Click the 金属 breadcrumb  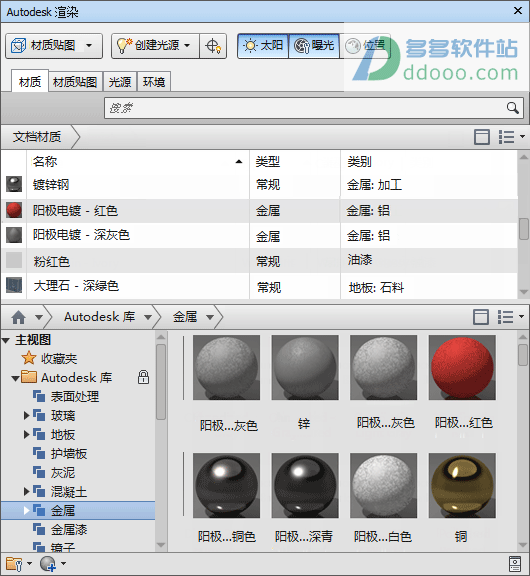click(185, 317)
